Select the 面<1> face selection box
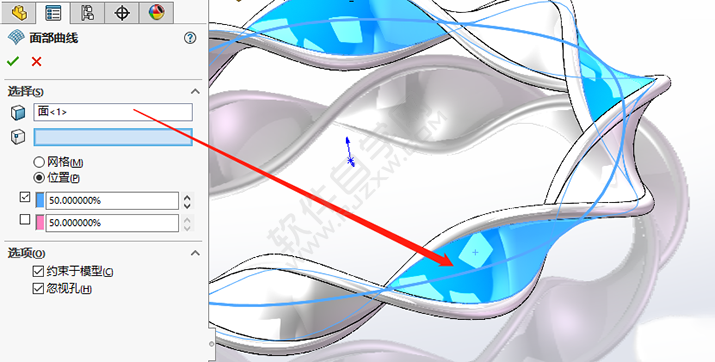 point(113,112)
